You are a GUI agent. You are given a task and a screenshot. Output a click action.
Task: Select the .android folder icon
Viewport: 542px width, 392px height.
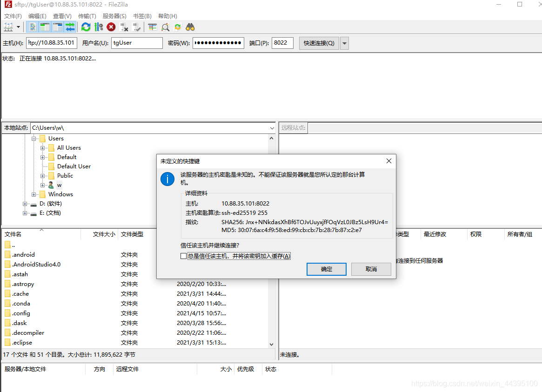7,254
